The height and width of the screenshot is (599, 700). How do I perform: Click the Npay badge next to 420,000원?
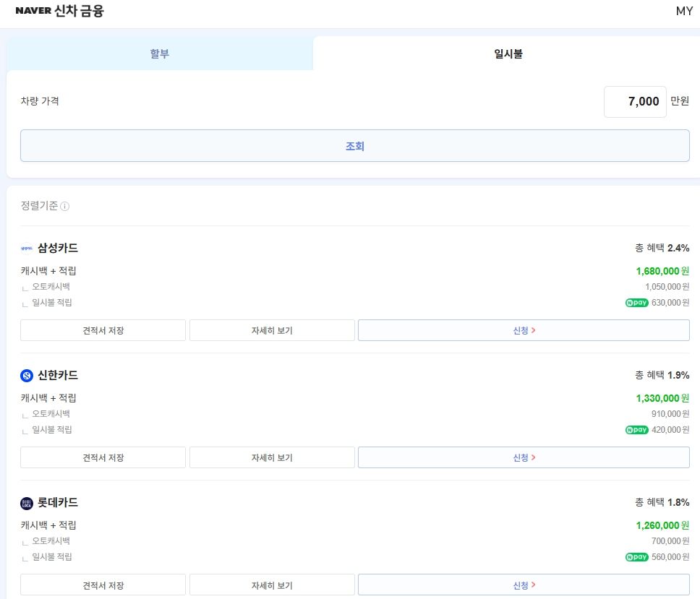(x=636, y=429)
